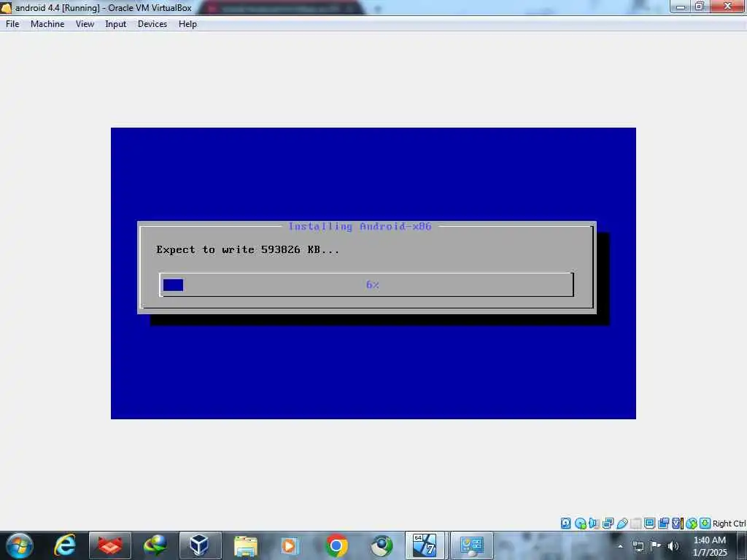Restore down the VirtualBox VM window
This screenshot has height=560, width=747.
pos(700,7)
